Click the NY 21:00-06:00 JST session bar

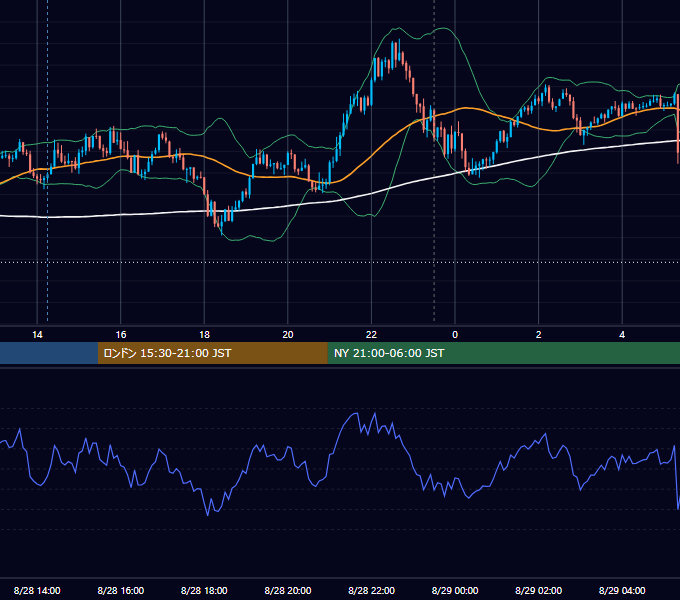tap(503, 353)
